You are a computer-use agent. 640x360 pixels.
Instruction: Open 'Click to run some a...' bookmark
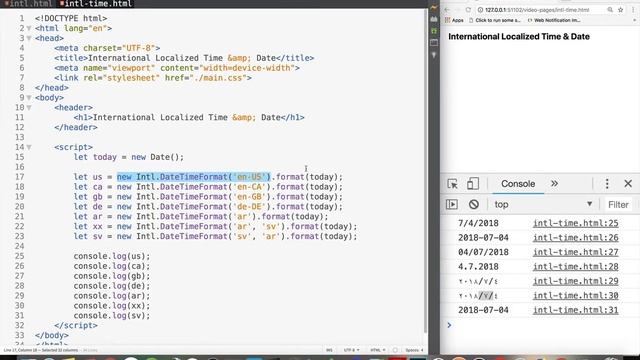tap(495, 20)
